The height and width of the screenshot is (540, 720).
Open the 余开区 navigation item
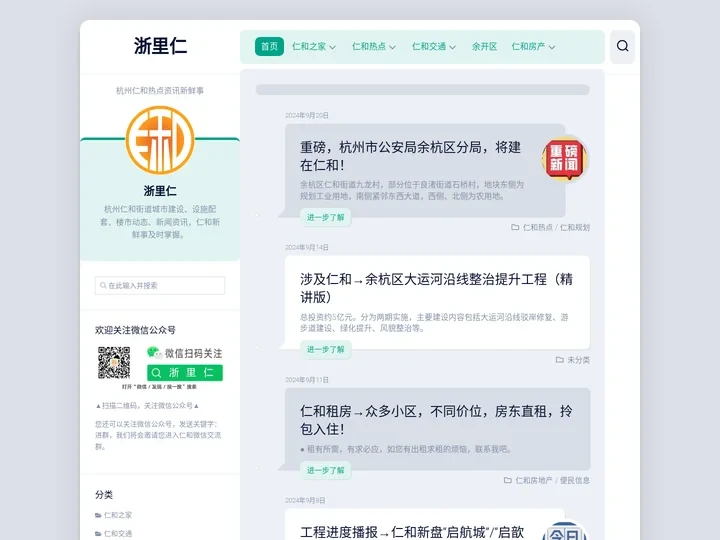[x=484, y=46]
